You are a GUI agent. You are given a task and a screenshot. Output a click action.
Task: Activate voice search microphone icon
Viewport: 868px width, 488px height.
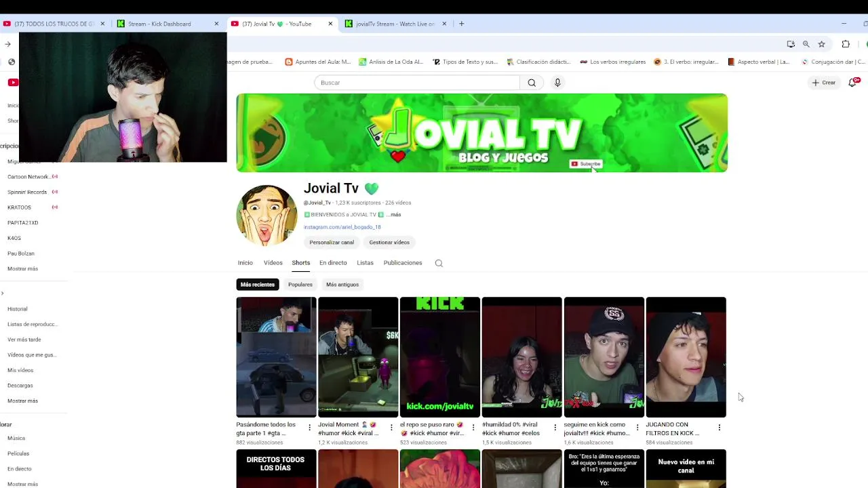tap(557, 83)
